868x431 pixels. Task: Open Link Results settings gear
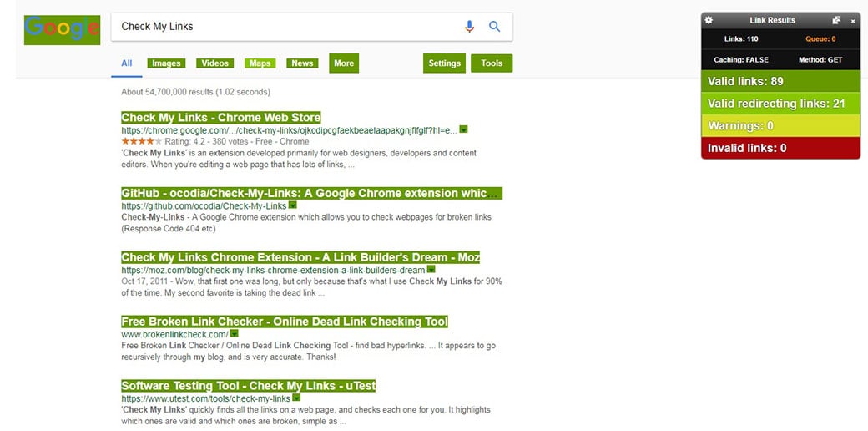709,20
